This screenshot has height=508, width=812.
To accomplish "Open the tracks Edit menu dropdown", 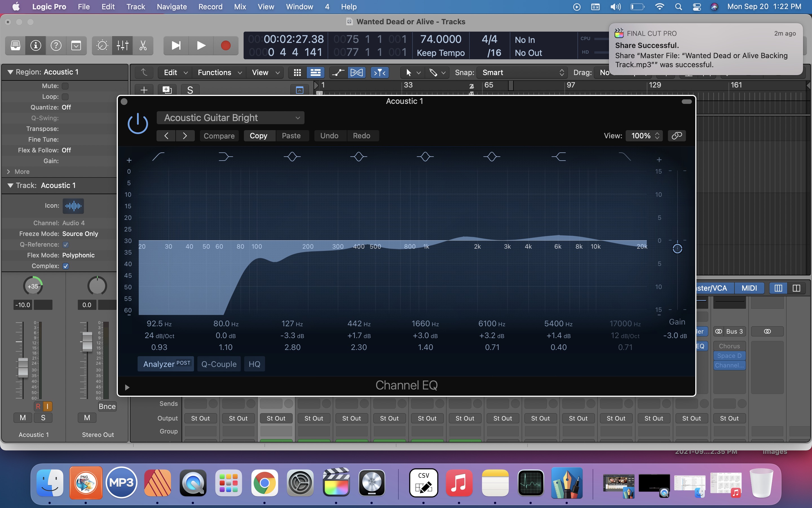I will (x=175, y=73).
